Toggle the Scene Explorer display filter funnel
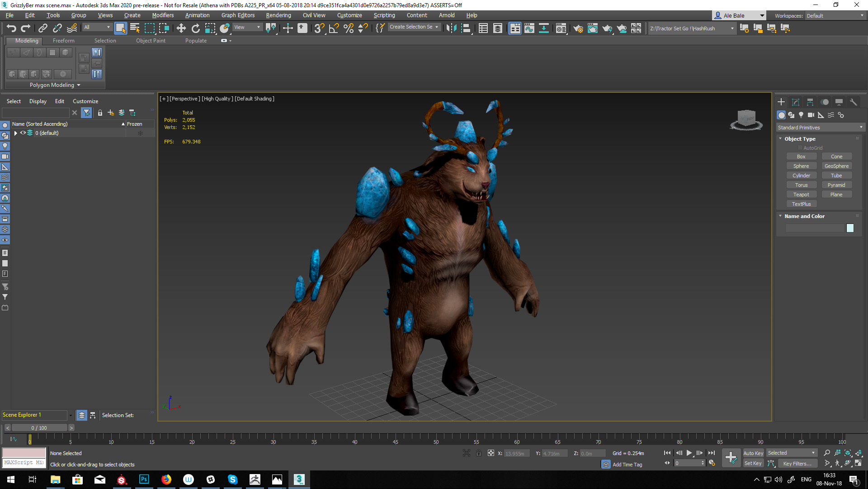Screen dimensions: 868x489 tap(86, 113)
